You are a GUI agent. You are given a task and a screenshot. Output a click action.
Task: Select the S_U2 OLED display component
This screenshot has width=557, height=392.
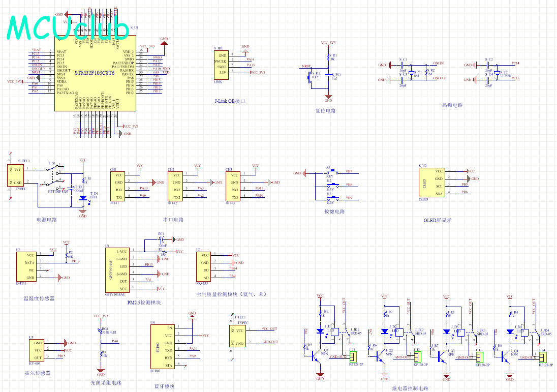tap(432, 183)
